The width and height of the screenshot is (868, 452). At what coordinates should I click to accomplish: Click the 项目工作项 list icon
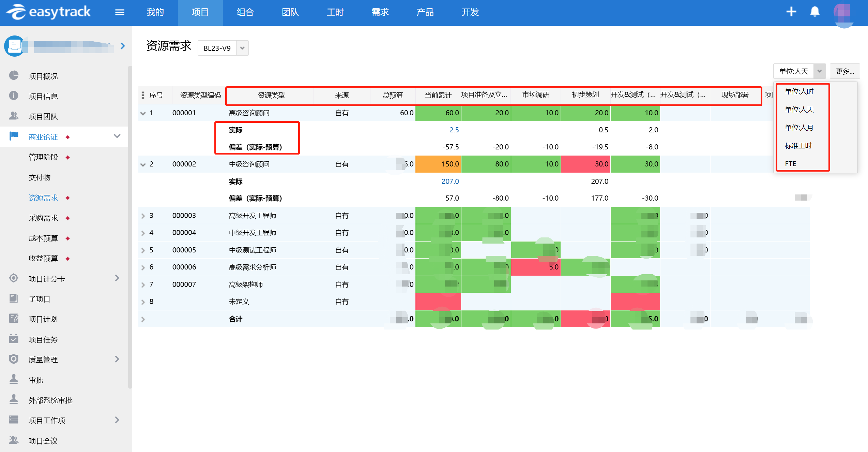click(x=14, y=420)
